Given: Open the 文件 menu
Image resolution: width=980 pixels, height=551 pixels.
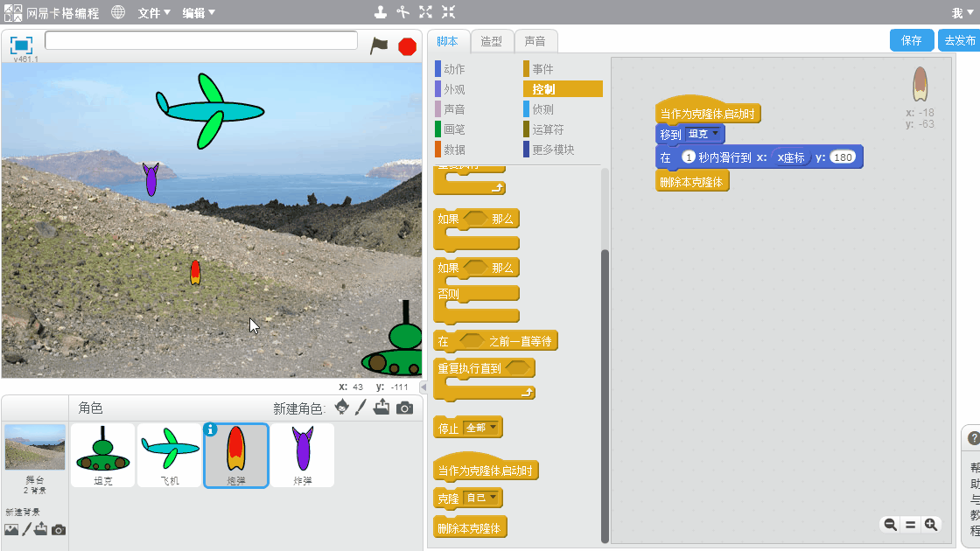Looking at the screenshot, I should pos(154,12).
